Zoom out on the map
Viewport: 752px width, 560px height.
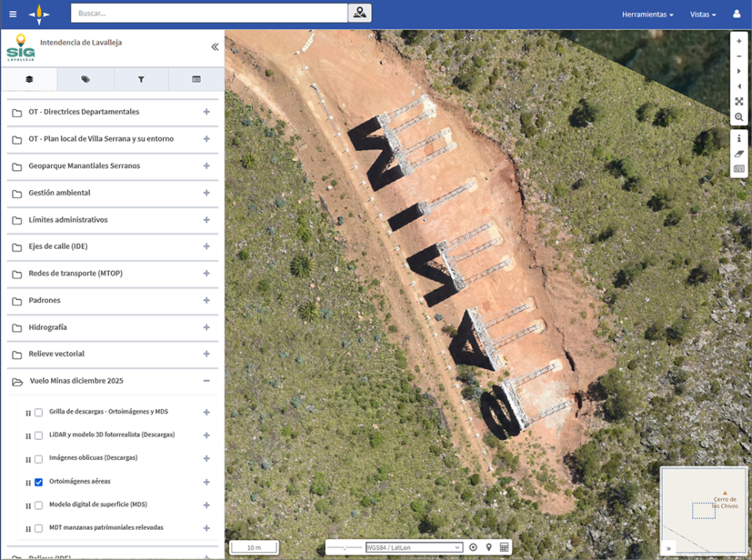tap(739, 56)
